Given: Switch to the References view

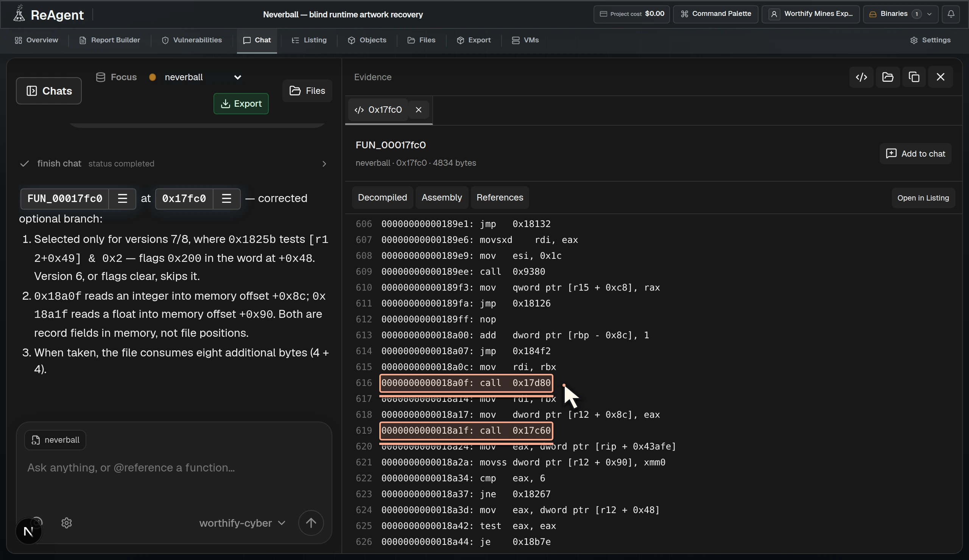Looking at the screenshot, I should pyautogui.click(x=500, y=198).
